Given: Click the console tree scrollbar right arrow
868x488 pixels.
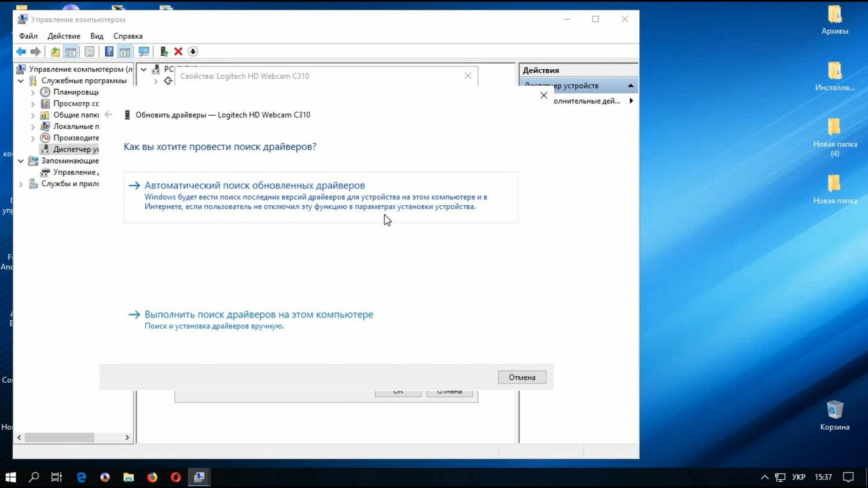Looking at the screenshot, I should pyautogui.click(x=127, y=438).
